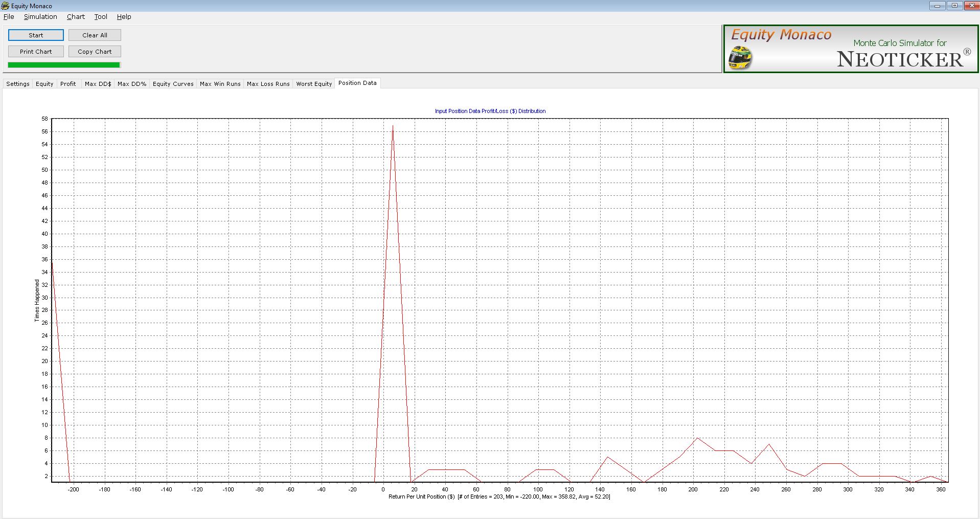Open the Help menu
980x519 pixels.
tap(124, 16)
